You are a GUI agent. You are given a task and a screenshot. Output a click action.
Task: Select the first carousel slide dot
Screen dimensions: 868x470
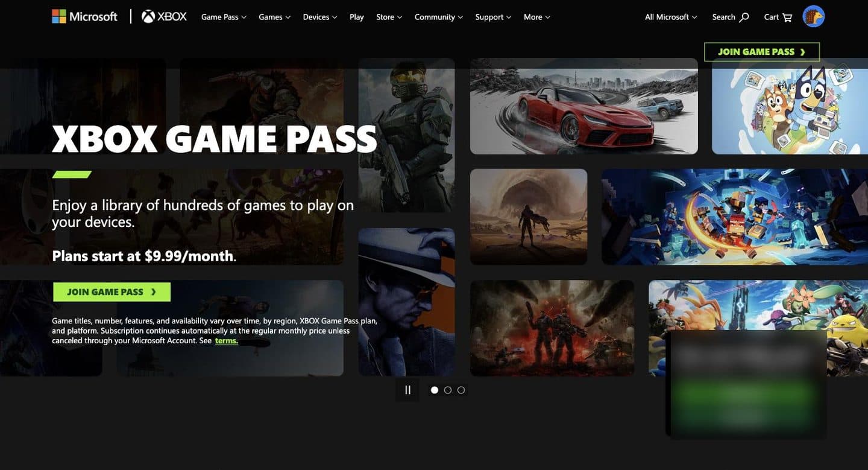(434, 390)
